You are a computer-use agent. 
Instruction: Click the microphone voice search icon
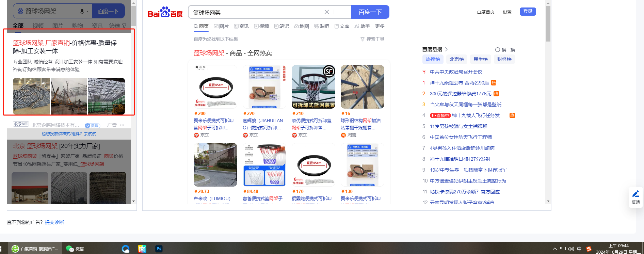pos(82,11)
